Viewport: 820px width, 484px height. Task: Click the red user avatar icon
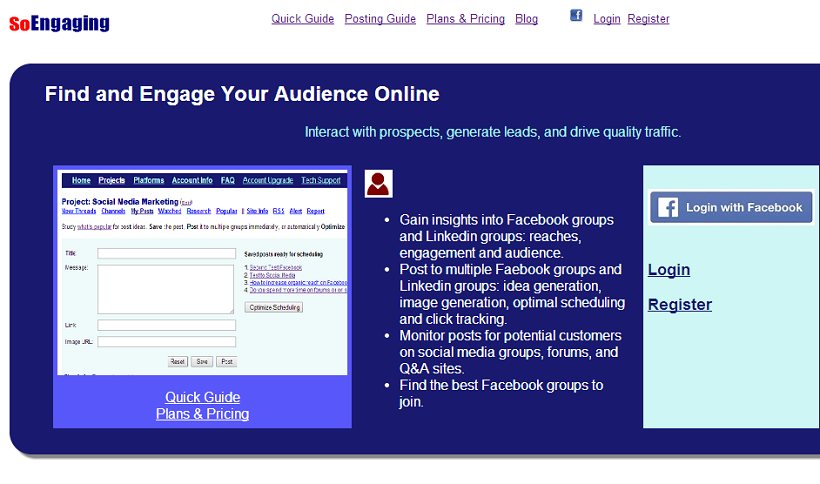pyautogui.click(x=379, y=184)
